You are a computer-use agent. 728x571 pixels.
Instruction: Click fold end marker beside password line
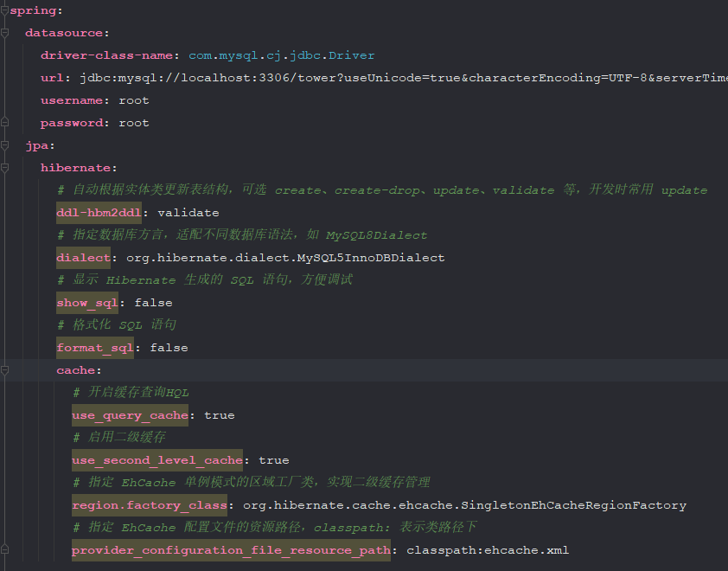[x=4, y=123]
